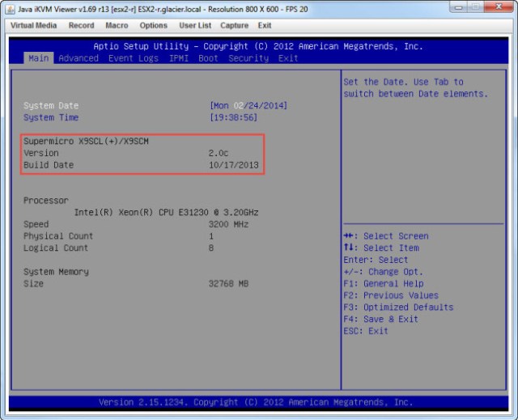
Task: Click the Logical Count label
Action: click(x=56, y=248)
